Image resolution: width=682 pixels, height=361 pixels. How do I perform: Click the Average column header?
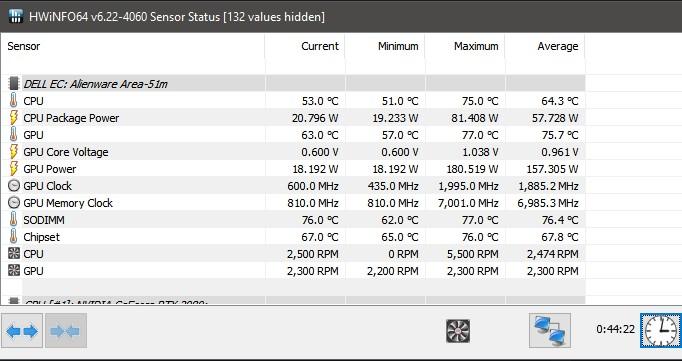tap(558, 46)
